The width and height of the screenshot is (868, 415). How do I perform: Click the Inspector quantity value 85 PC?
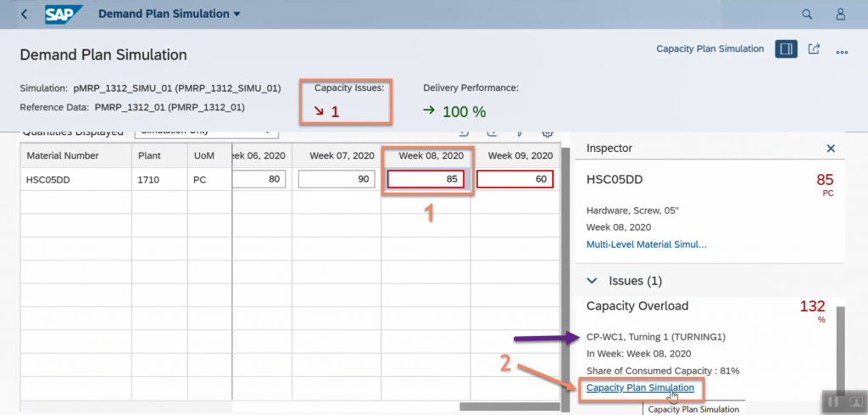coord(825,184)
